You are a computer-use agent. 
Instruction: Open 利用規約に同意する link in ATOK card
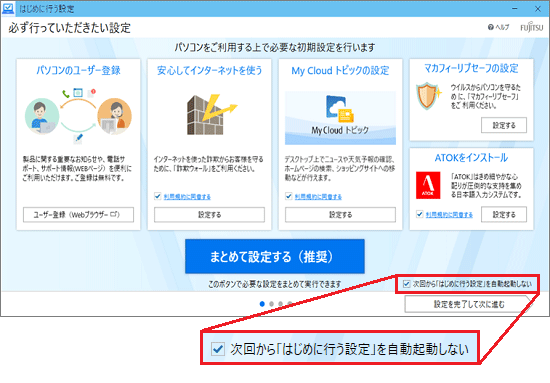coord(449,215)
